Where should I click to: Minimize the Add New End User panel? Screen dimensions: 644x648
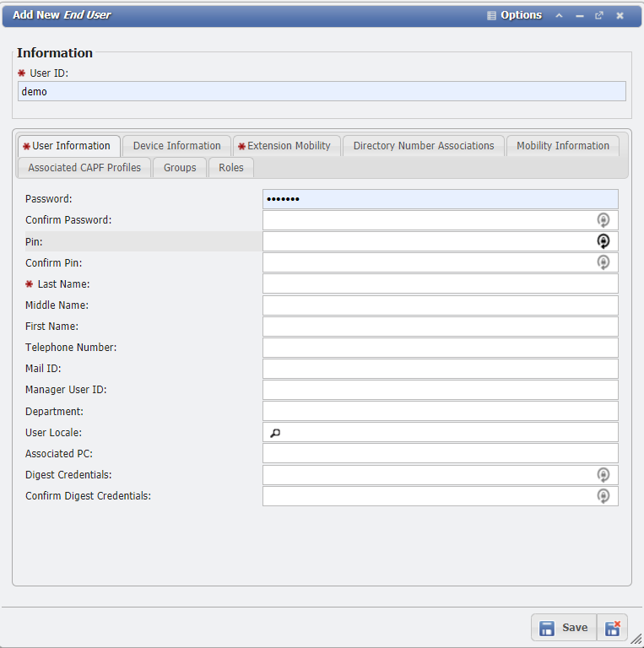point(580,15)
